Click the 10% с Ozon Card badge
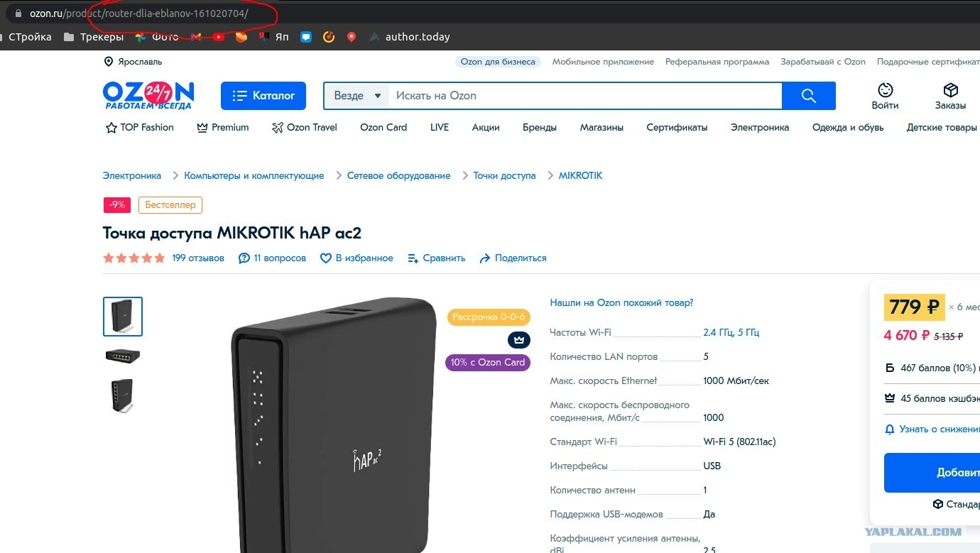The width and height of the screenshot is (980, 553). click(x=488, y=363)
